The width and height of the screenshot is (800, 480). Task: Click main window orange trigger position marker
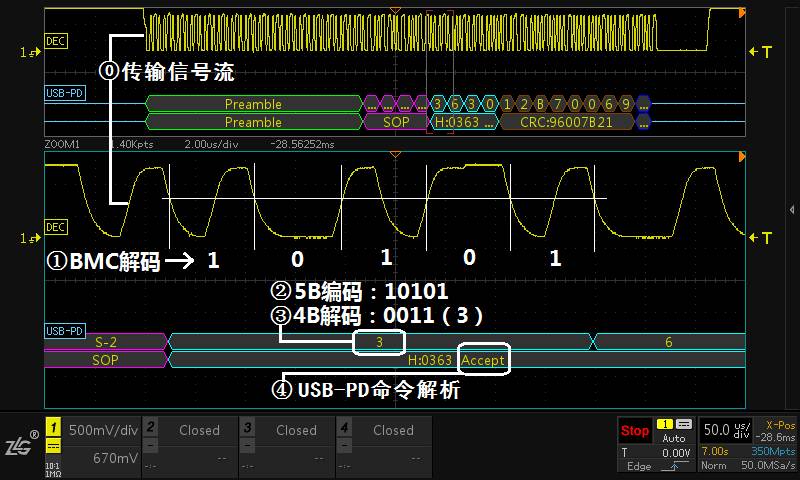(395, 10)
